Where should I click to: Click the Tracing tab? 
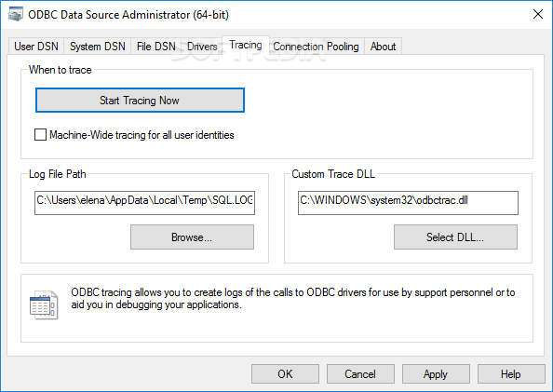click(246, 45)
